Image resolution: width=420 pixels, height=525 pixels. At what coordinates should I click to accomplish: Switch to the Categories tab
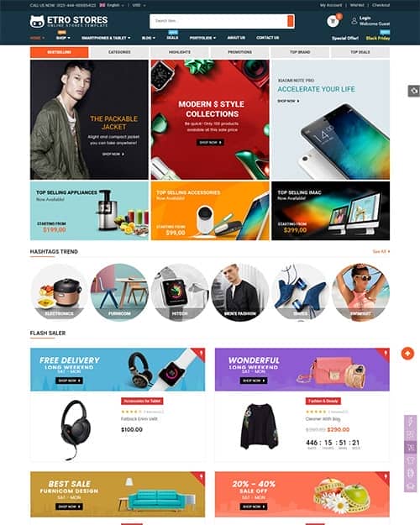click(119, 52)
